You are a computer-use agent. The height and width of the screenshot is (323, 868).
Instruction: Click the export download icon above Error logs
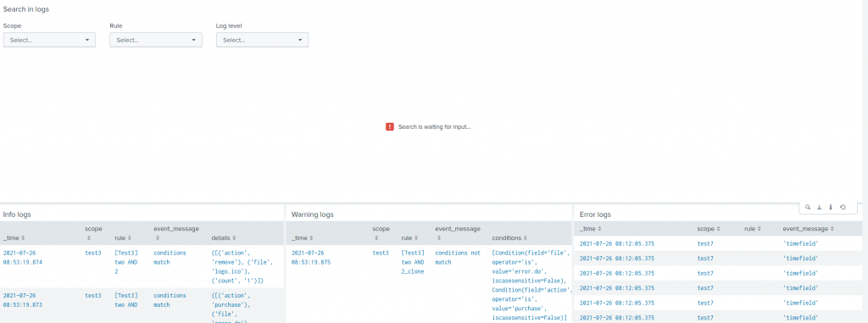[820, 207]
